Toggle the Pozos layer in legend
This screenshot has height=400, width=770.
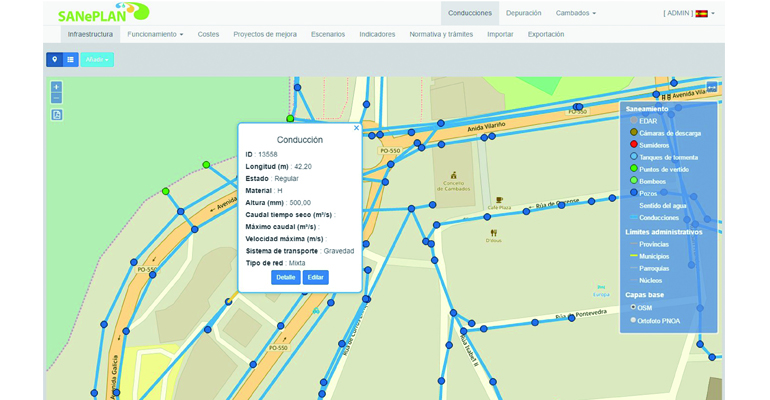pyautogui.click(x=632, y=193)
